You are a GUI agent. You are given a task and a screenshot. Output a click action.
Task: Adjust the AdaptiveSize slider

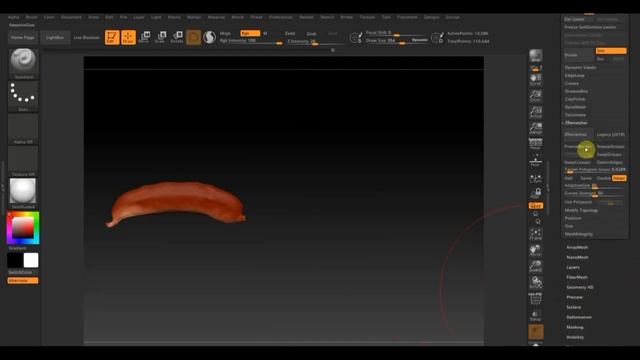point(594,186)
